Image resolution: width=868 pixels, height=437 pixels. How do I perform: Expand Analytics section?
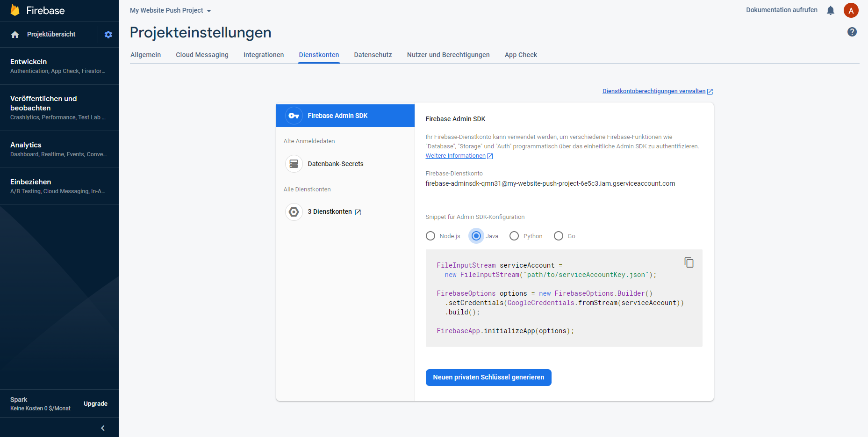pos(59,149)
